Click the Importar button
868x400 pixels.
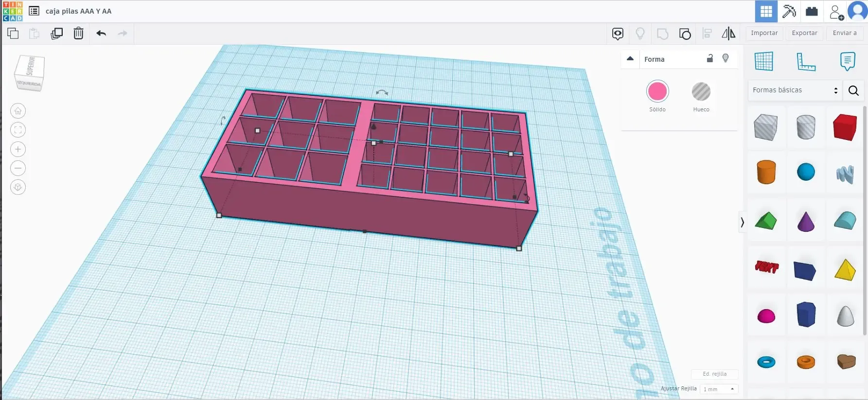(x=764, y=33)
